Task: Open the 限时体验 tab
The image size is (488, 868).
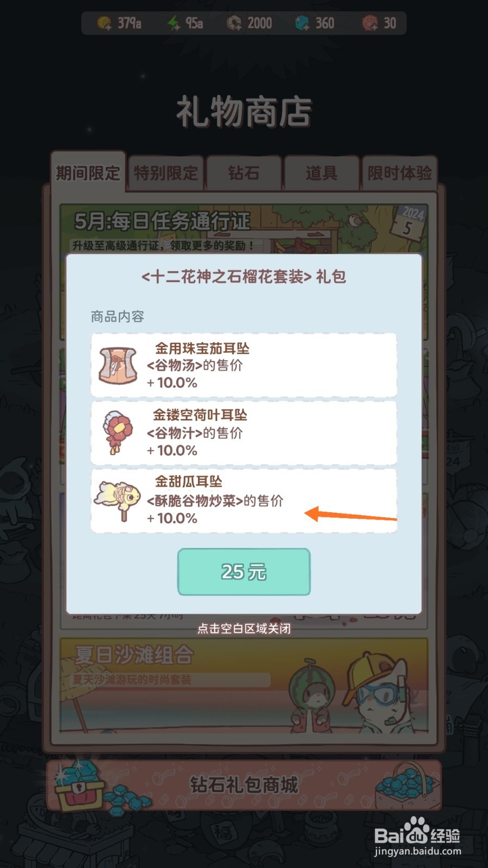Action: point(400,174)
